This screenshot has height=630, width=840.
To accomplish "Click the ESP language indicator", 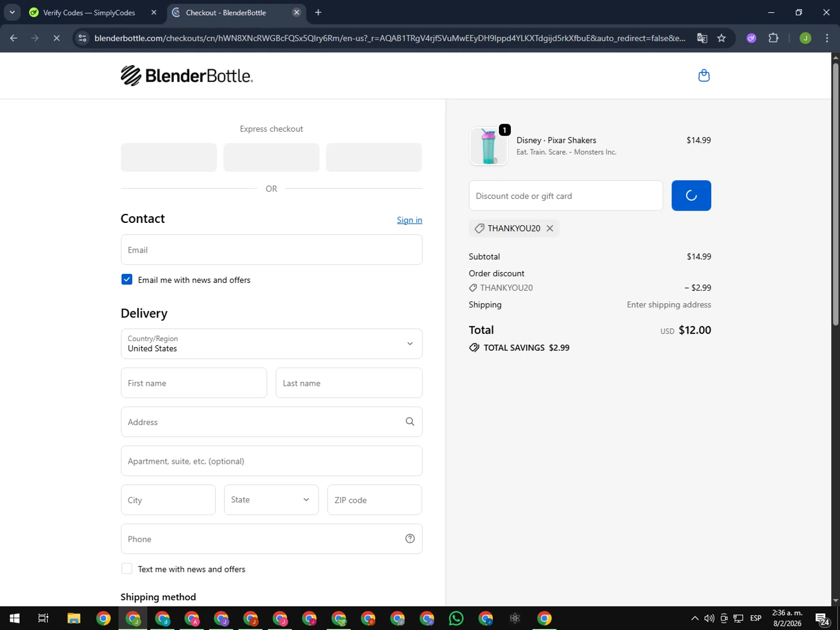I will click(756, 618).
